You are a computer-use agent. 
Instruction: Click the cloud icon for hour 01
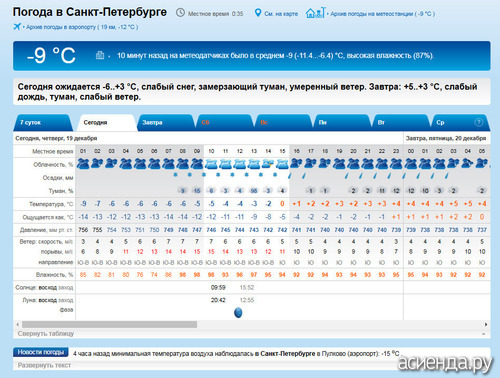[x=83, y=163]
